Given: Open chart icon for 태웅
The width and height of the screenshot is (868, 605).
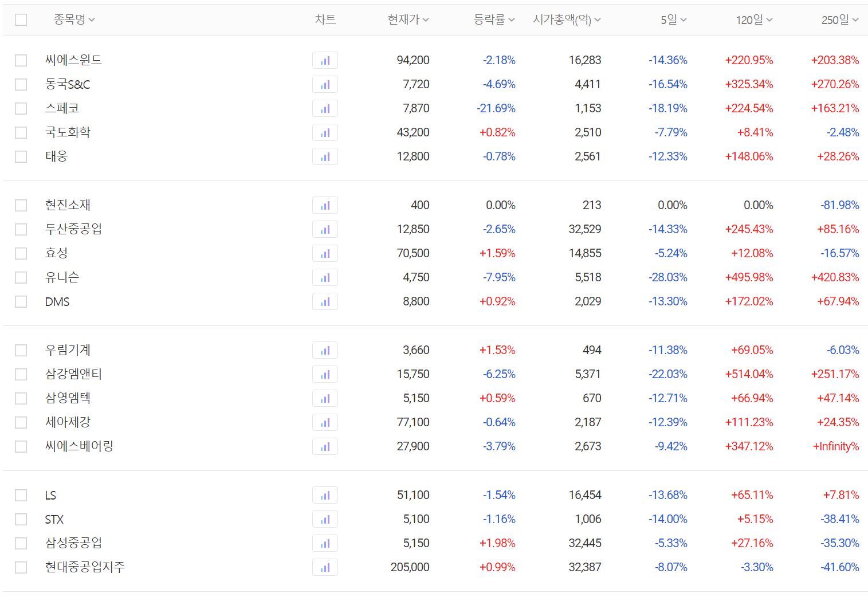Looking at the screenshot, I should (325, 156).
